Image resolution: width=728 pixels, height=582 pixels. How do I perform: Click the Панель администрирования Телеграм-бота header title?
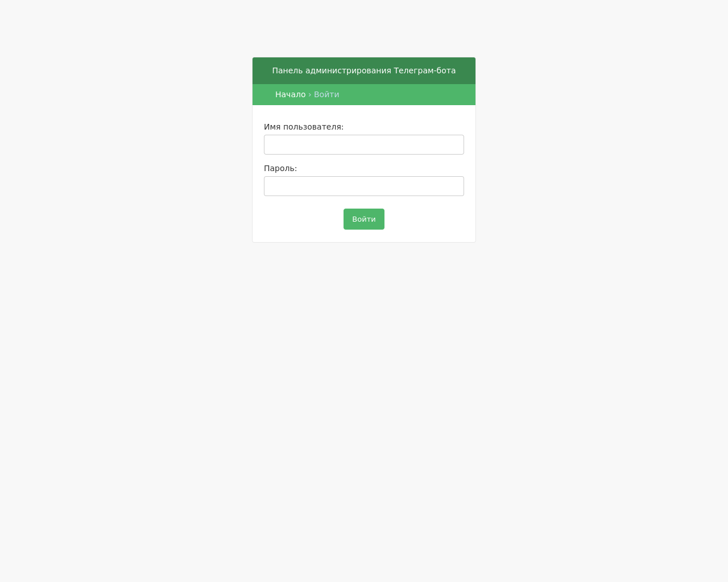point(364,70)
